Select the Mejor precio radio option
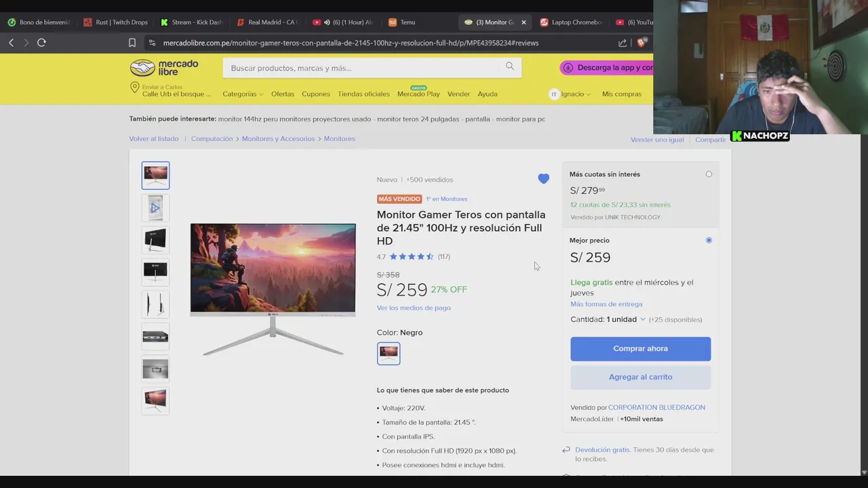Viewport: 868px width, 488px height. point(709,240)
